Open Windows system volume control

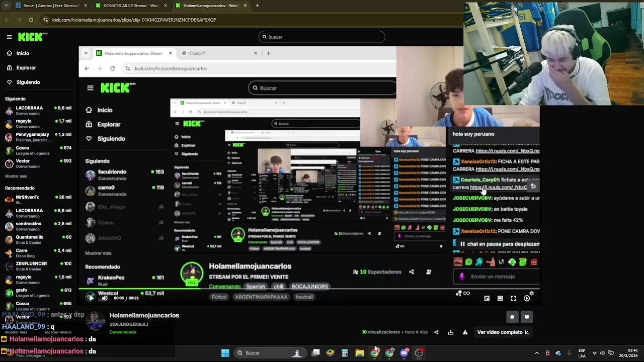[x=603, y=353]
